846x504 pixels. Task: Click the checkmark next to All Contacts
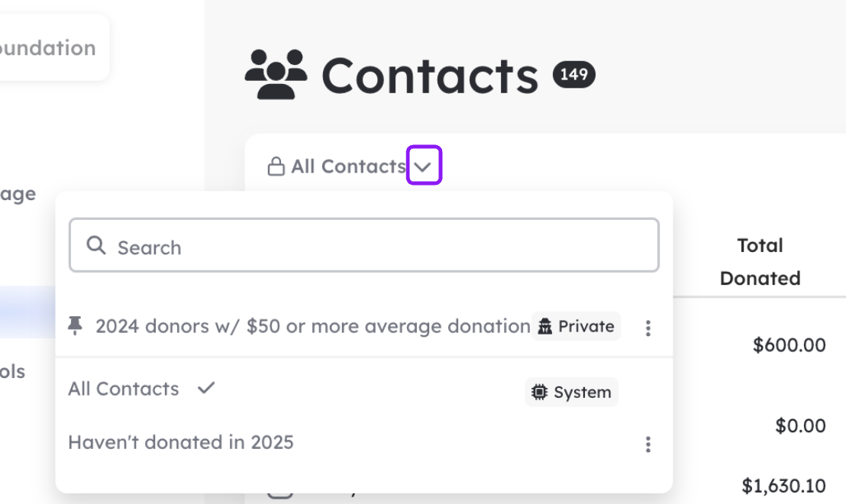coord(206,387)
